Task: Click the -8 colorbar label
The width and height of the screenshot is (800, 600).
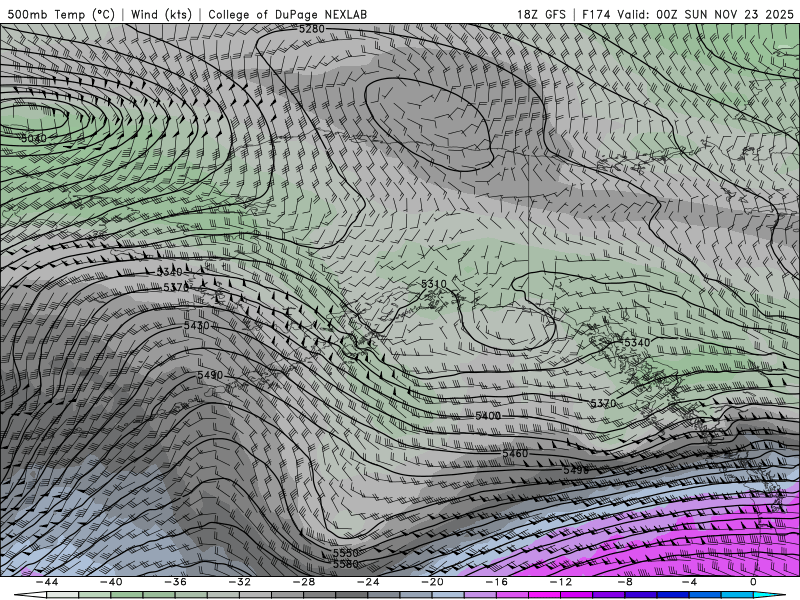Action: pos(626,582)
